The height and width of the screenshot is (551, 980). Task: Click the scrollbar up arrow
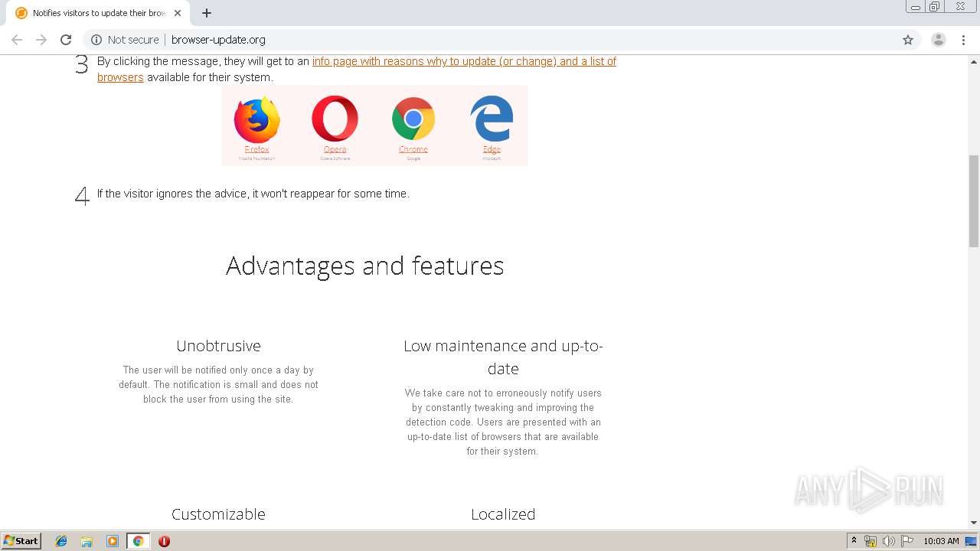[x=974, y=61]
